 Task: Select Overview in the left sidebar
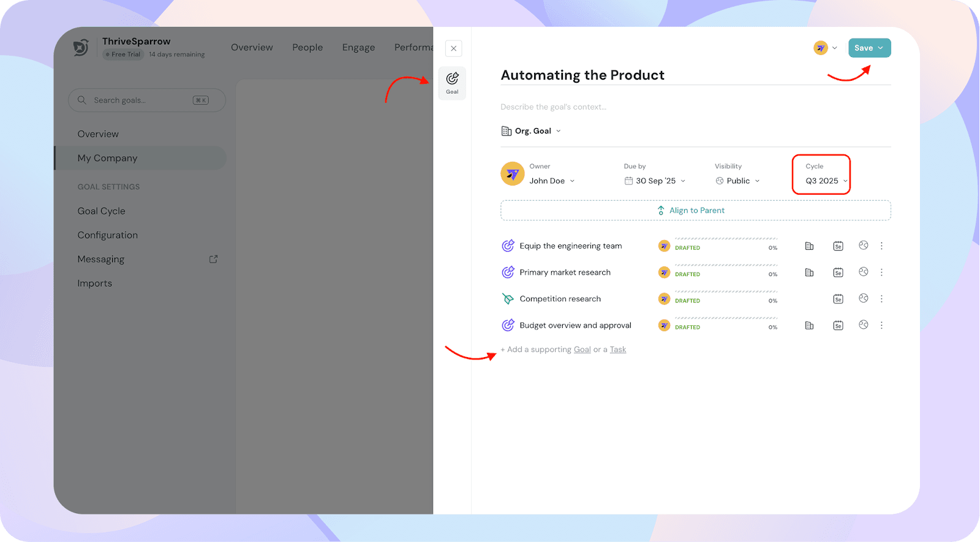pyautogui.click(x=98, y=134)
